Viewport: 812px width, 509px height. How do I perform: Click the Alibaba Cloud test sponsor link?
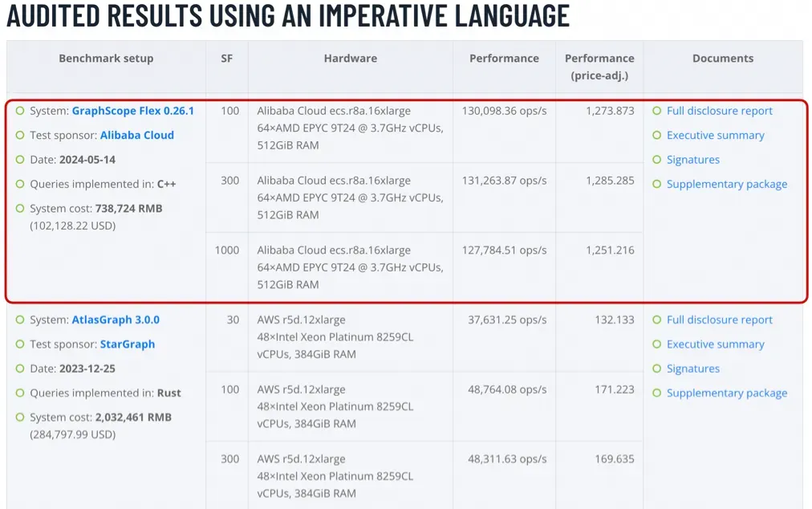tap(136, 135)
